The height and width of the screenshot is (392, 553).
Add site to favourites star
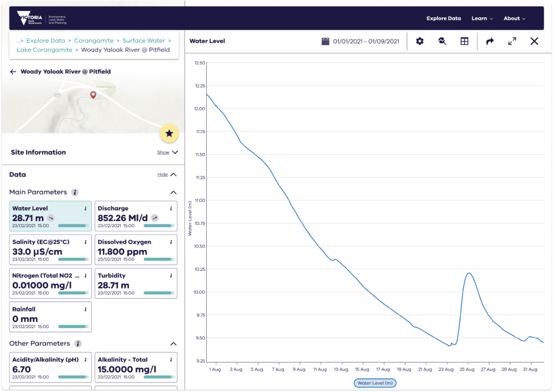coord(169,133)
